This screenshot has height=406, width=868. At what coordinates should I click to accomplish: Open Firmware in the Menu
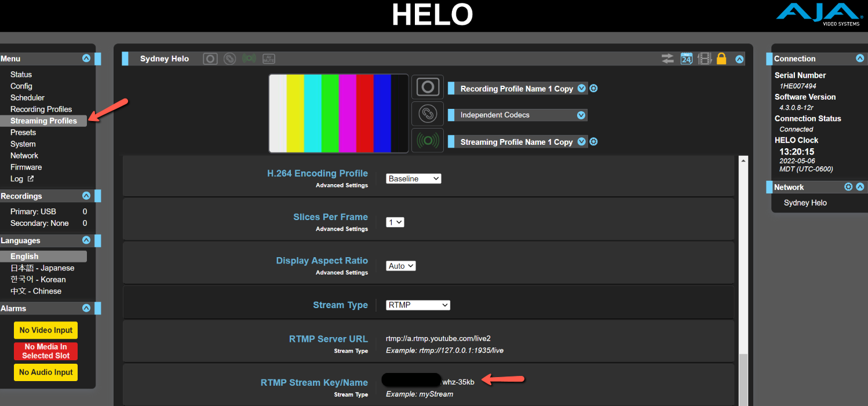pos(26,167)
